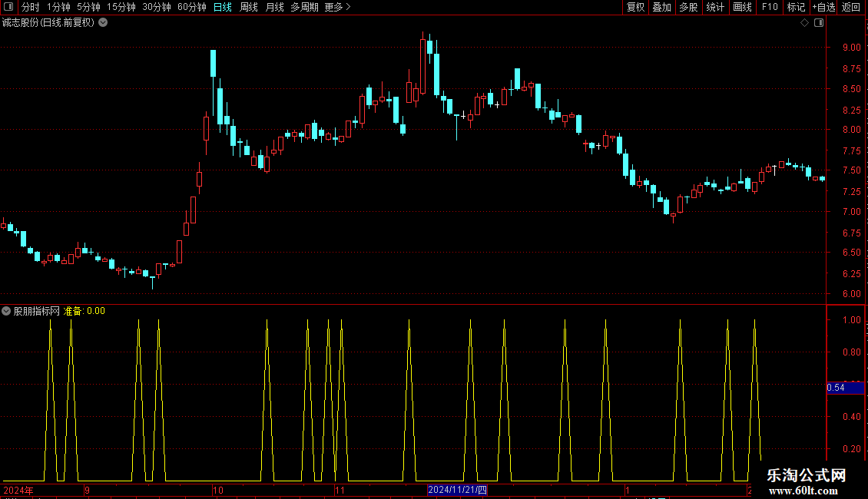Image resolution: width=868 pixels, height=499 pixels.
Task: Click the 0.54 value marker on indicator axis
Action: point(845,388)
